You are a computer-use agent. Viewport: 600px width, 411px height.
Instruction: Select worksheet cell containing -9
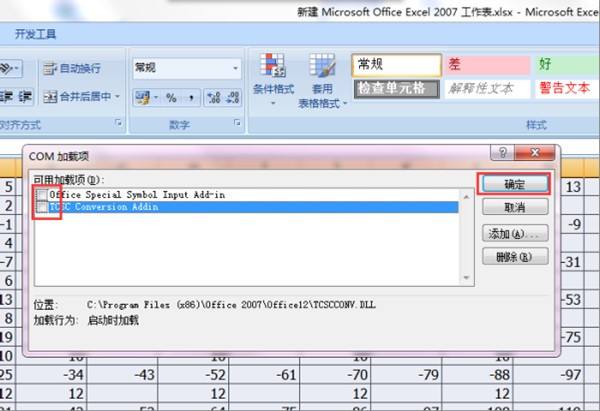(572, 225)
